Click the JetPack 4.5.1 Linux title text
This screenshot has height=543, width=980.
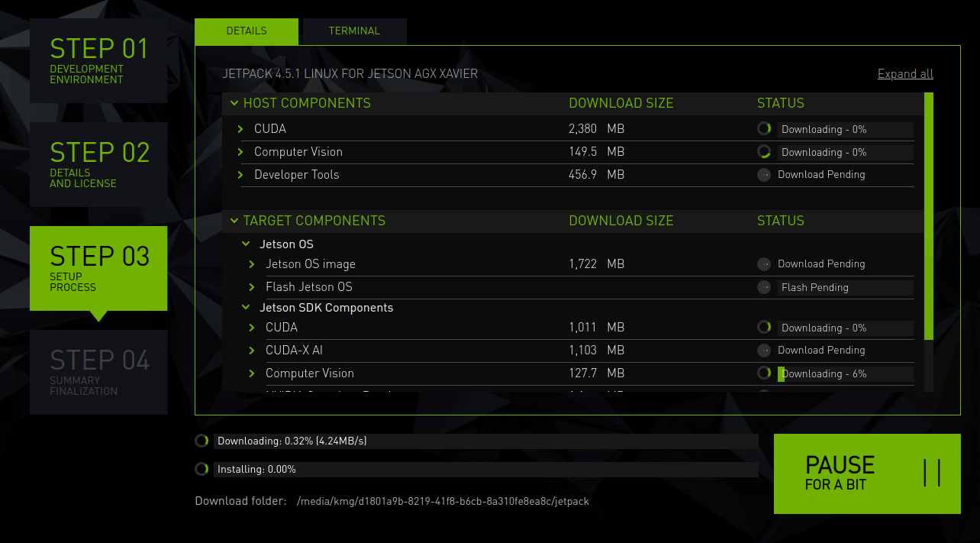click(350, 74)
